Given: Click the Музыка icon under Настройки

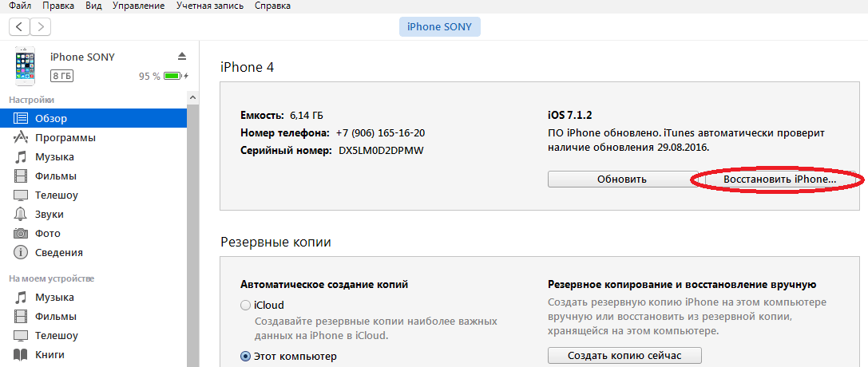Looking at the screenshot, I should coord(21,157).
